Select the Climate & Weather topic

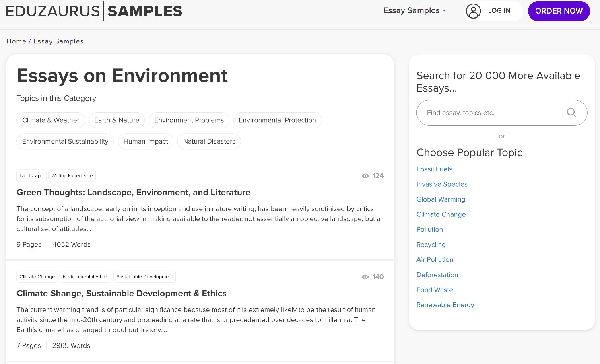tap(51, 120)
